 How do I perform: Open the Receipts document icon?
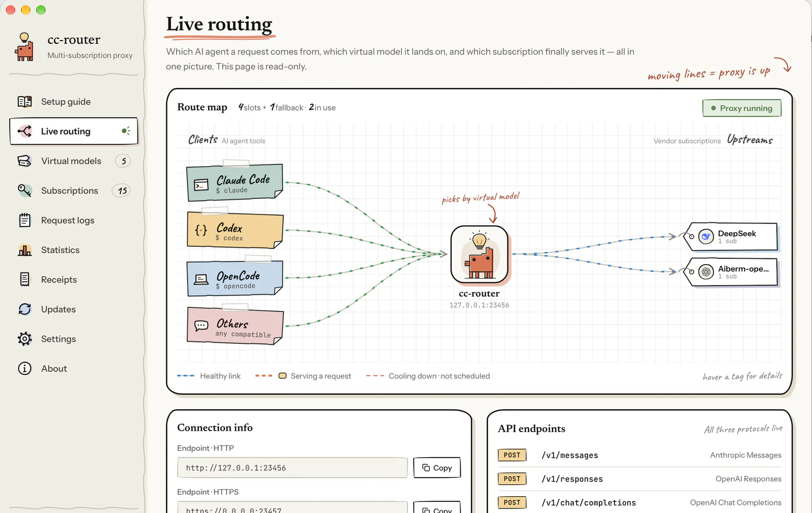point(24,279)
